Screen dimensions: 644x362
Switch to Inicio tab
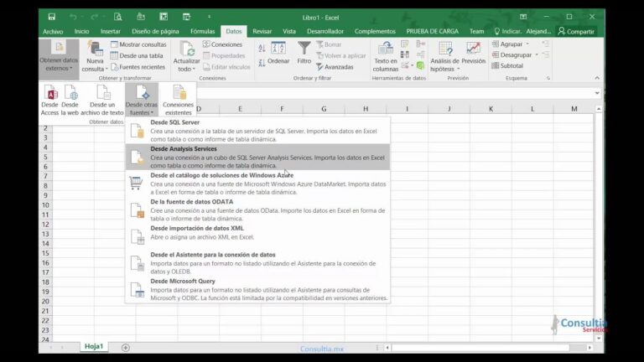click(81, 31)
